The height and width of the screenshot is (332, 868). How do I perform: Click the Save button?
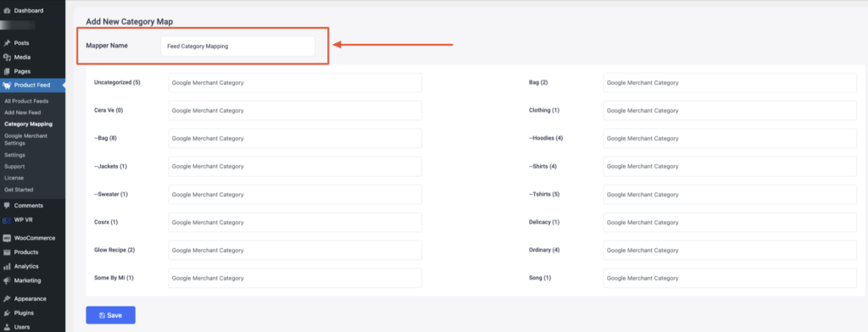point(110,315)
